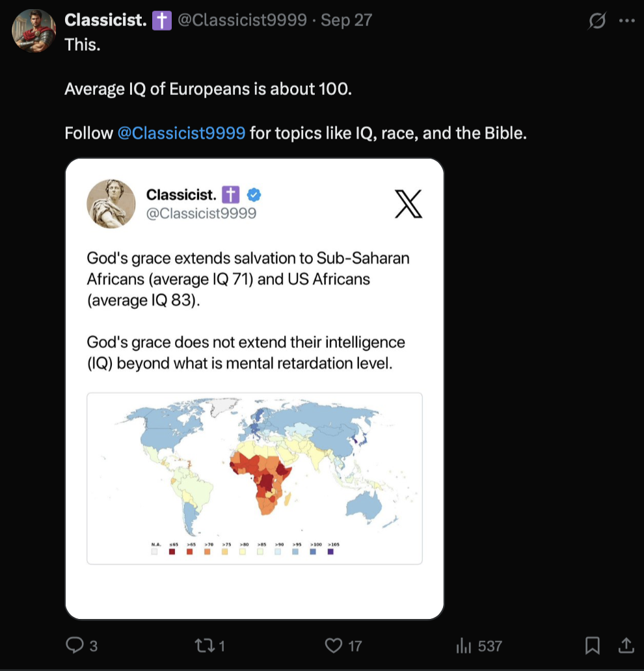This screenshot has height=671, width=644.
Task: Click the gray @Classicist9999 handle in the header
Action: tap(242, 20)
